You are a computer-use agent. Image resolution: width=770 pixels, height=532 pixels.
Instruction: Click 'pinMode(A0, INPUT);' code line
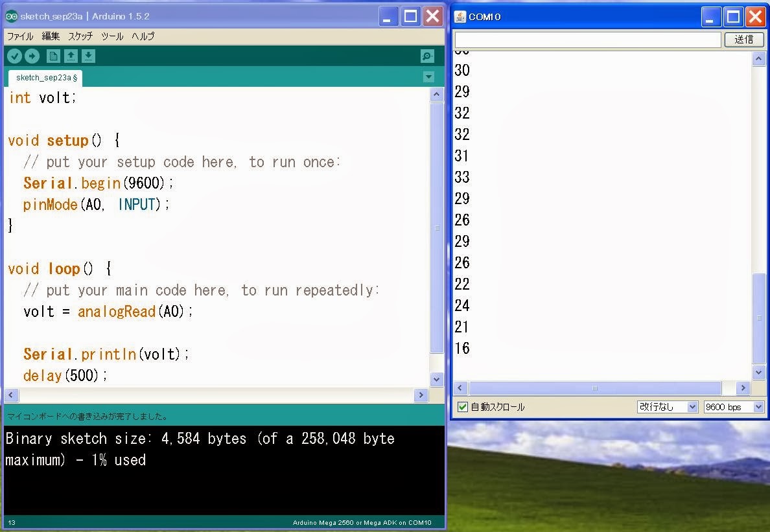96,204
